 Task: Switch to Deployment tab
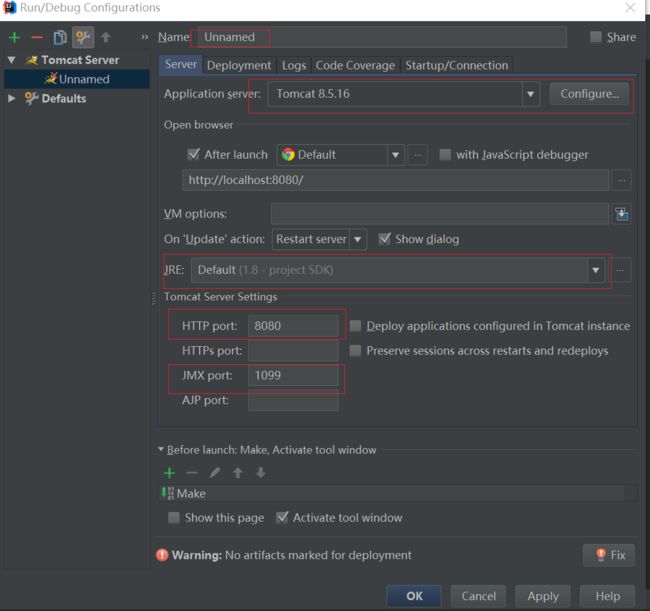point(239,65)
